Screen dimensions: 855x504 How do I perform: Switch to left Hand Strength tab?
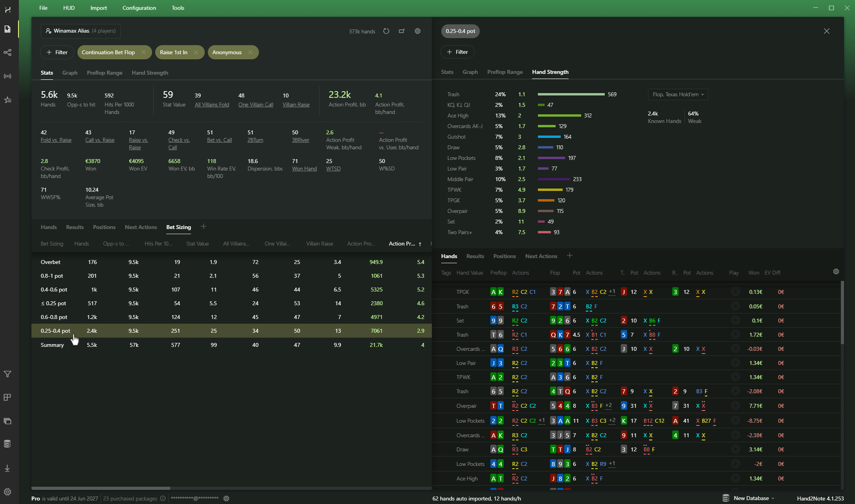pyautogui.click(x=150, y=73)
